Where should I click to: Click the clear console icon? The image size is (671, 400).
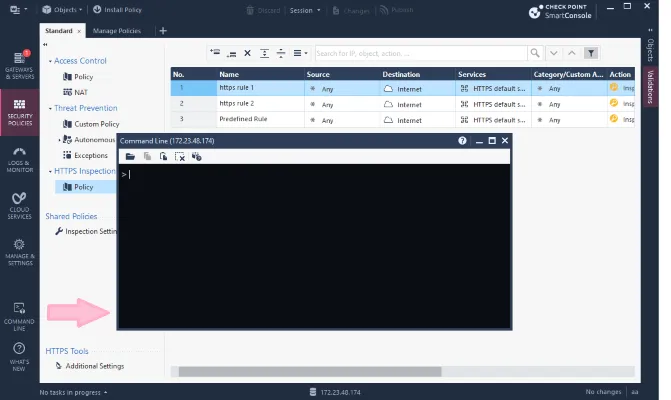click(x=180, y=157)
